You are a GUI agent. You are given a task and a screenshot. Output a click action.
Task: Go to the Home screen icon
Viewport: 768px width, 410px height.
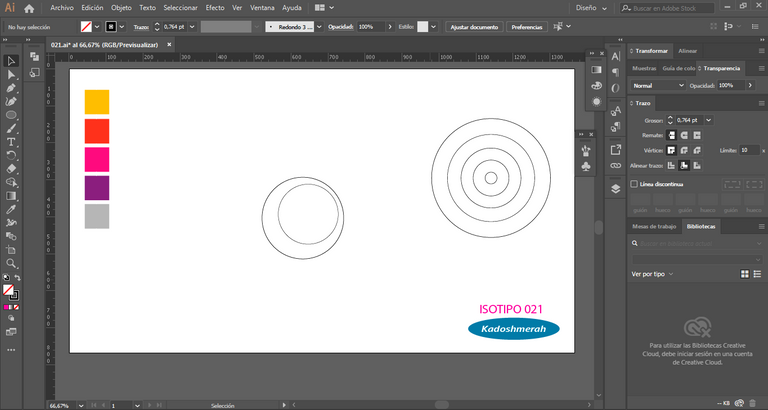click(29, 8)
